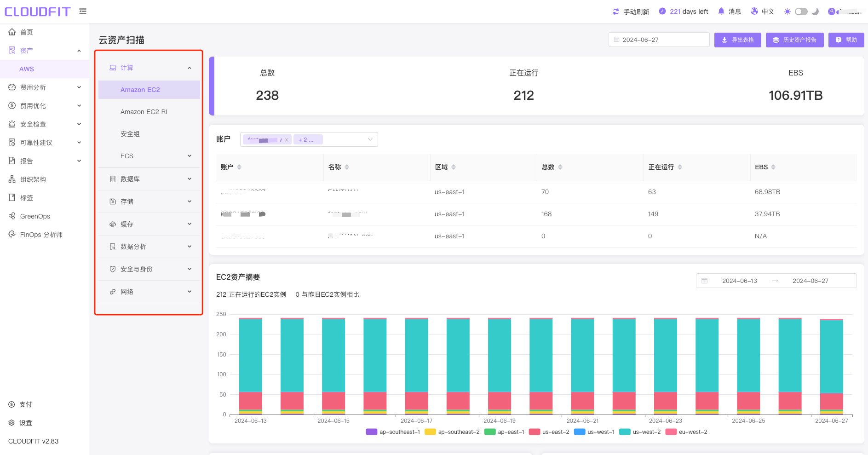Click the date range calendar icon
Screen dimensions: 868x455
click(x=704, y=281)
